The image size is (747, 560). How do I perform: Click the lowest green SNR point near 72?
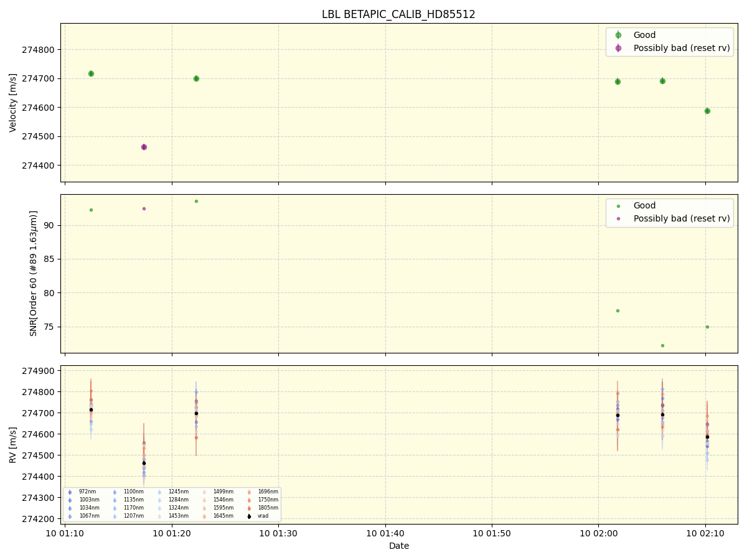662,345
